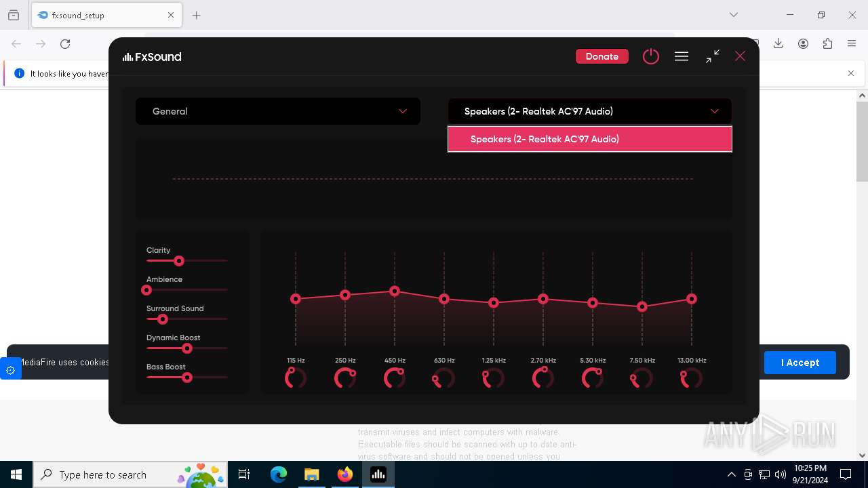The width and height of the screenshot is (868, 488).
Task: Reload the browser page
Action: pos(65,44)
